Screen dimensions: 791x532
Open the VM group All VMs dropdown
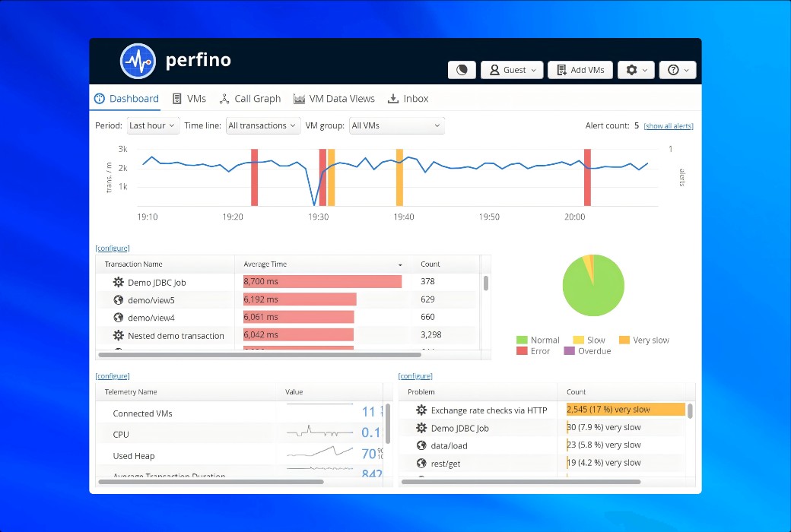tap(396, 125)
